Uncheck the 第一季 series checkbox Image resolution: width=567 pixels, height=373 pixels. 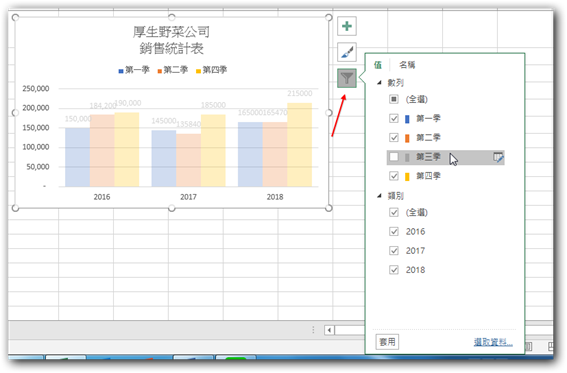point(394,118)
